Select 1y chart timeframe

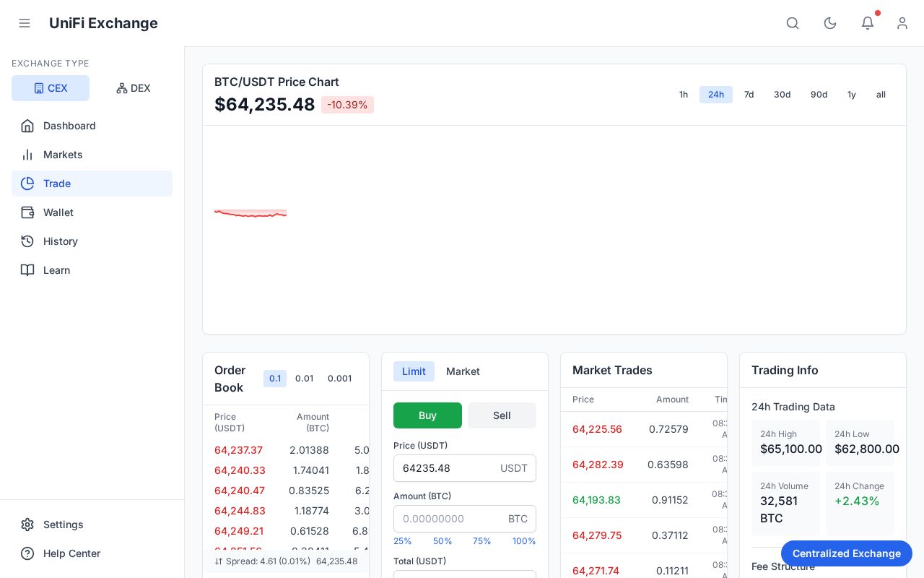pyautogui.click(x=852, y=95)
